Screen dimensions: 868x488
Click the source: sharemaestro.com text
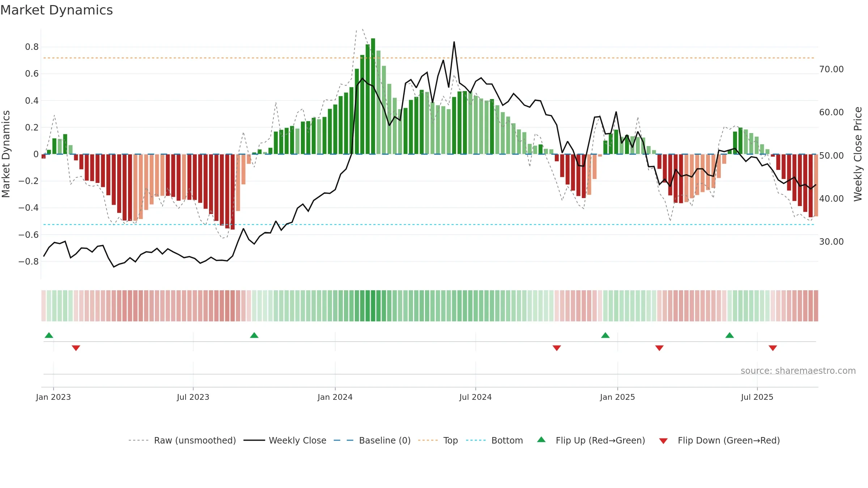pos(798,371)
